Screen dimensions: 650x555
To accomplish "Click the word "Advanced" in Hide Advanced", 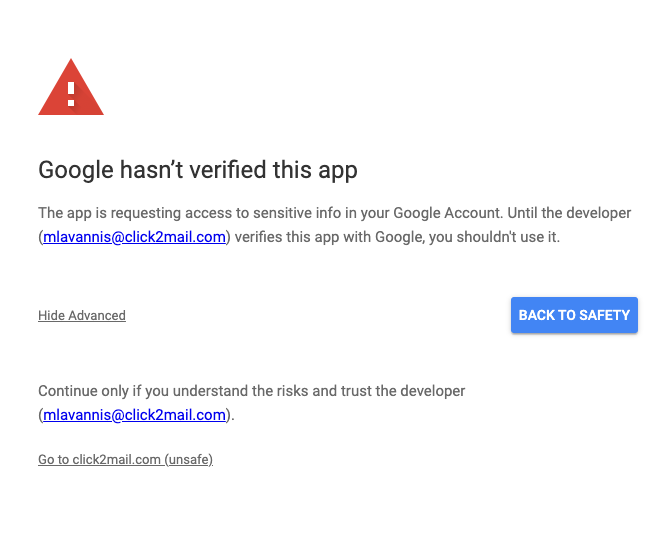I will (x=97, y=316).
